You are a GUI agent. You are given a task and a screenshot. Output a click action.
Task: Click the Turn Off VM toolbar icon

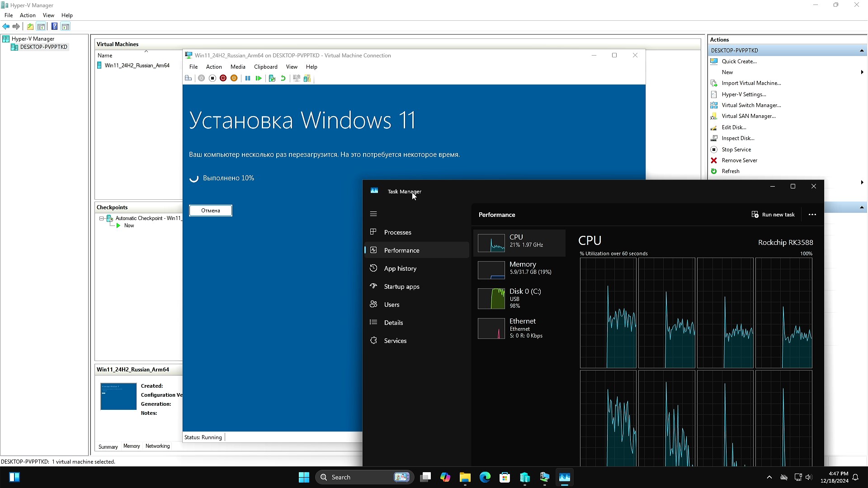(212, 78)
